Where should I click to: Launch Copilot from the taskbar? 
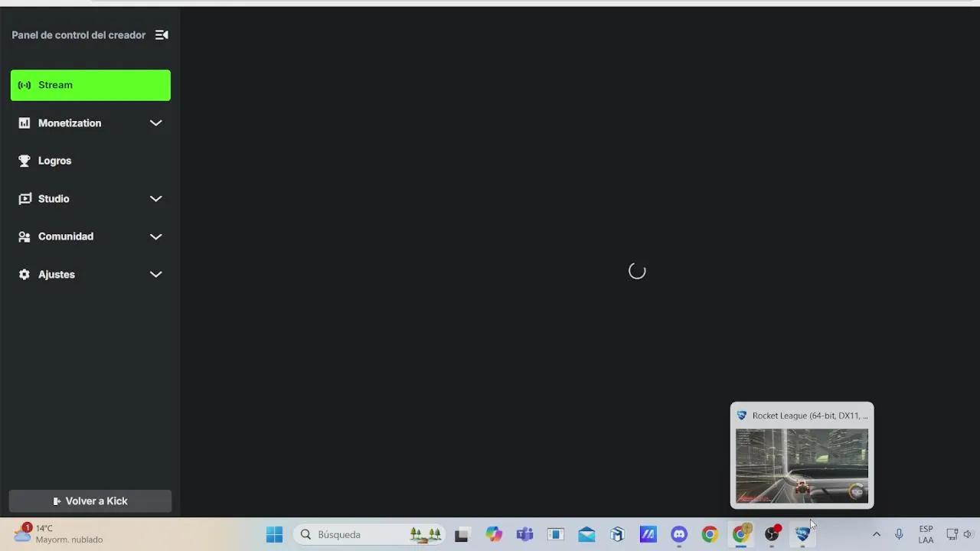point(494,534)
